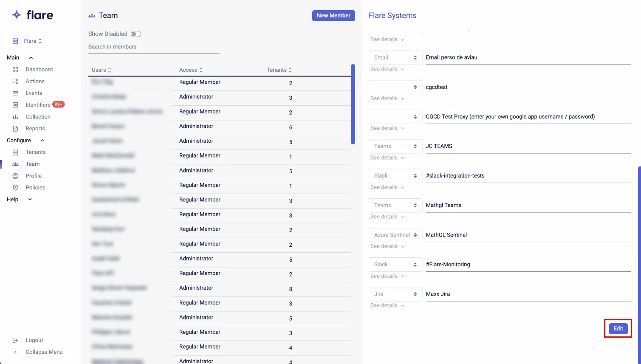Viewport: 641px width, 364px height.
Task: Open Reports in sidebar
Action: [x=35, y=129]
